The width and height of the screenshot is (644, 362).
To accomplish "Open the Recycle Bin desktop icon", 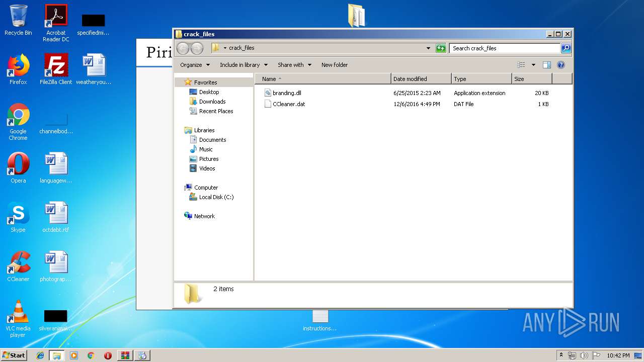I will [x=18, y=20].
